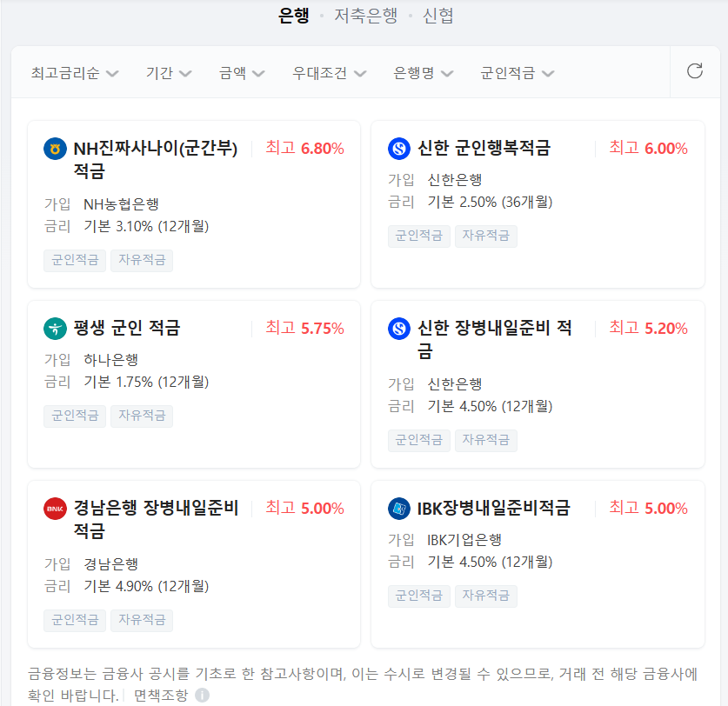Viewport: 728px width, 706px height.
Task: Click 하나은행 logo on 평생 군인 적금 card
Action: tap(55, 329)
